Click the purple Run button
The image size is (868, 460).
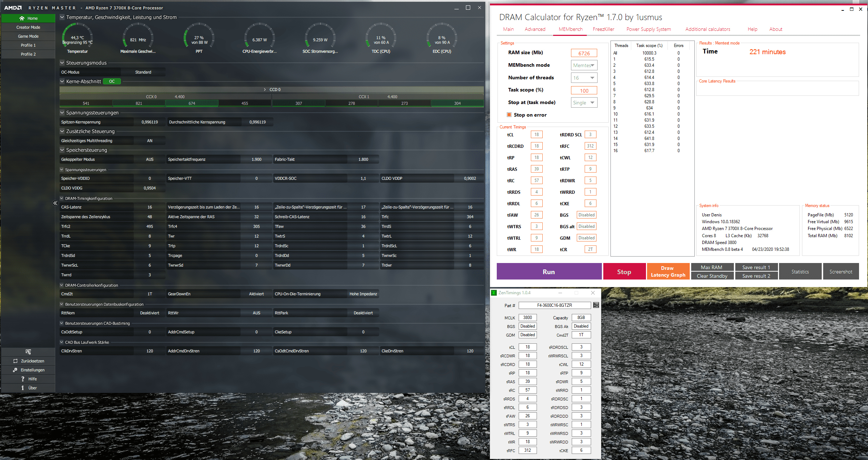tap(549, 272)
